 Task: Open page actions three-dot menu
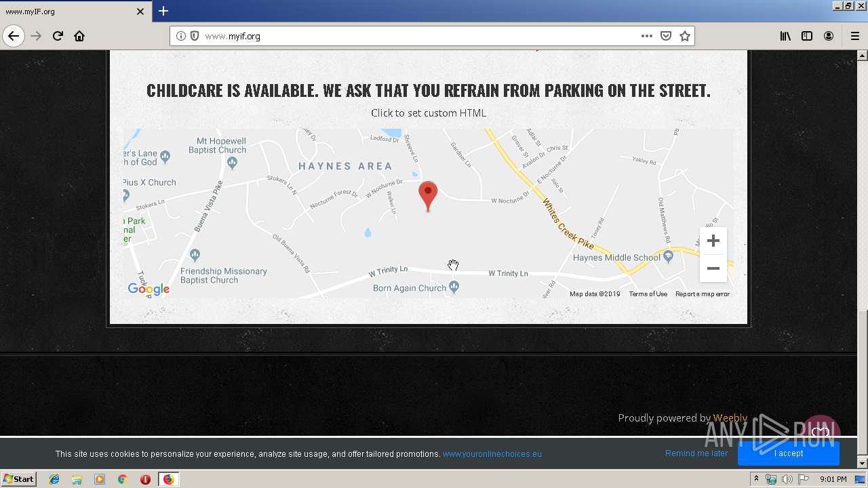647,36
